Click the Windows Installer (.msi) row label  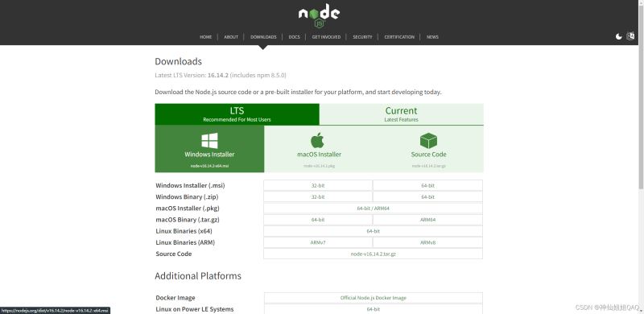(190, 185)
